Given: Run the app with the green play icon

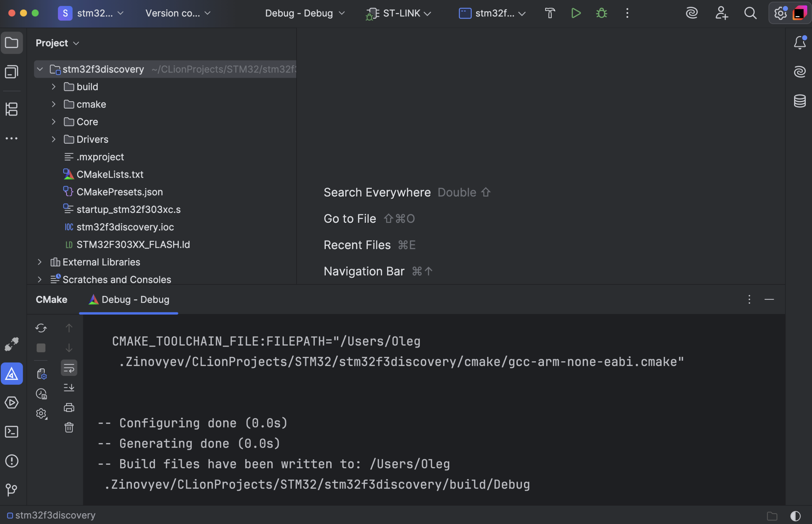Looking at the screenshot, I should point(575,13).
